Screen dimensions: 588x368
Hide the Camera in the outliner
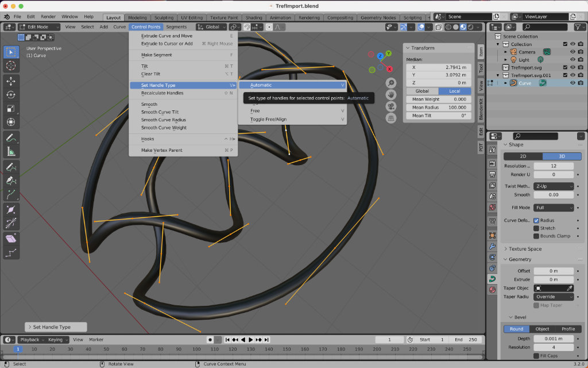tap(572, 52)
